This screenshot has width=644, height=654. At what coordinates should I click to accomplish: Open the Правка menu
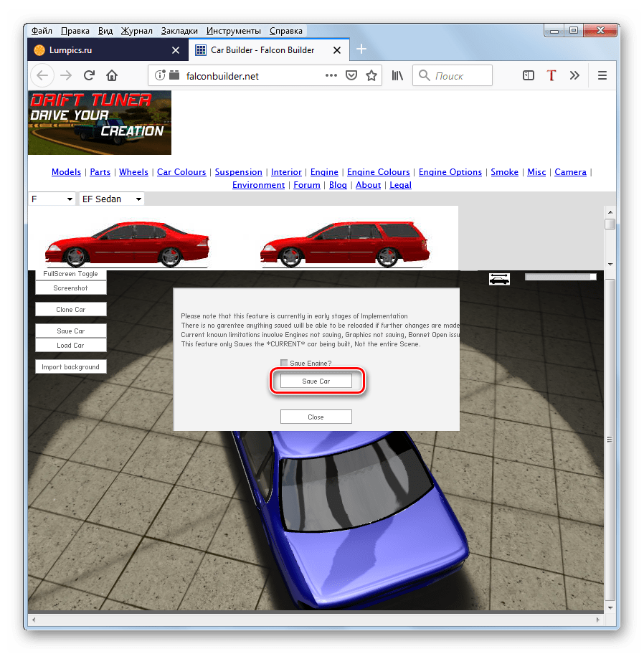point(75,30)
